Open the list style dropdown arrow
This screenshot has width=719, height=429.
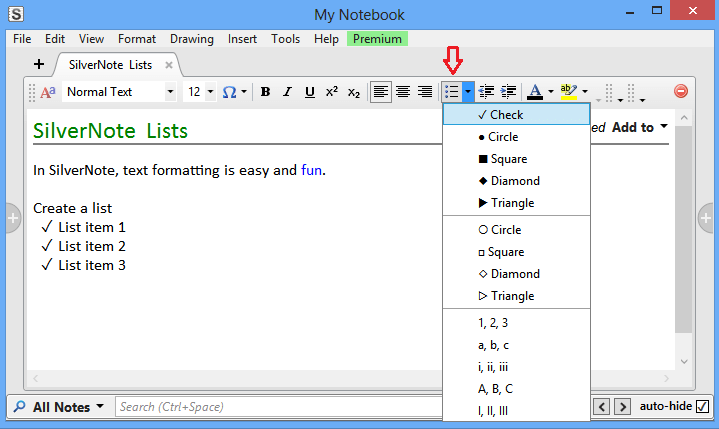coord(468,92)
